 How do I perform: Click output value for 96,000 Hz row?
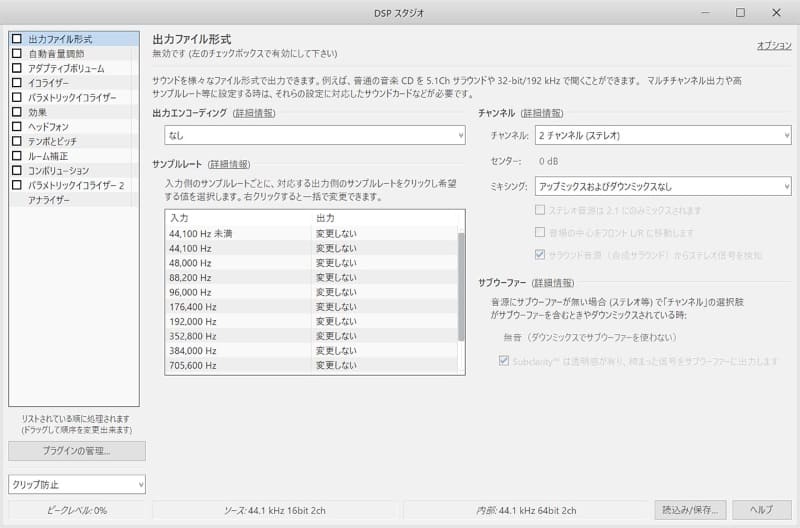point(336,292)
